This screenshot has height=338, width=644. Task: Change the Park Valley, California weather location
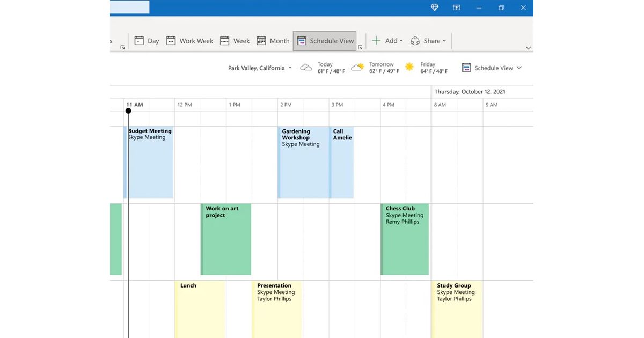260,68
